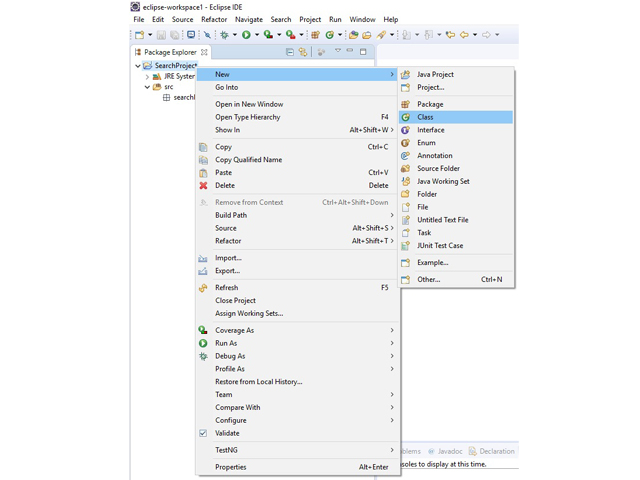The width and height of the screenshot is (640, 480).
Task: Click Open in New Window
Action: pyautogui.click(x=297, y=104)
